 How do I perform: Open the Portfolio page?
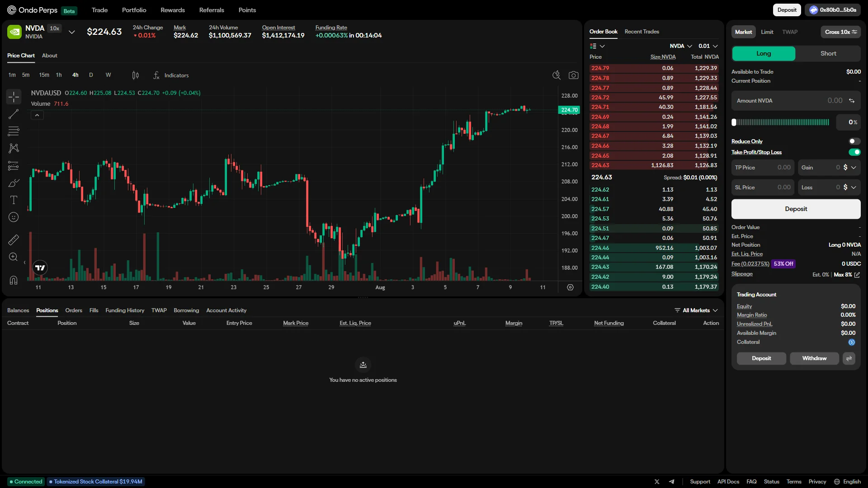click(134, 10)
